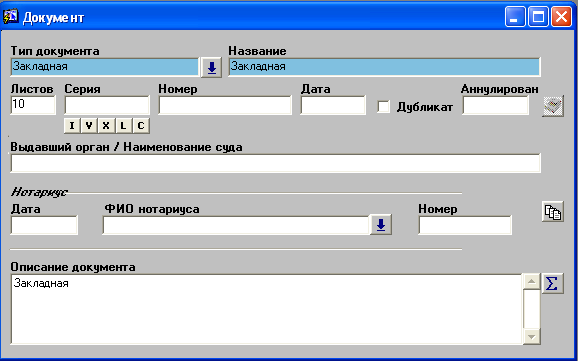Insert Roman numeral X into series
The height and width of the screenshot is (361, 578).
click(106, 126)
